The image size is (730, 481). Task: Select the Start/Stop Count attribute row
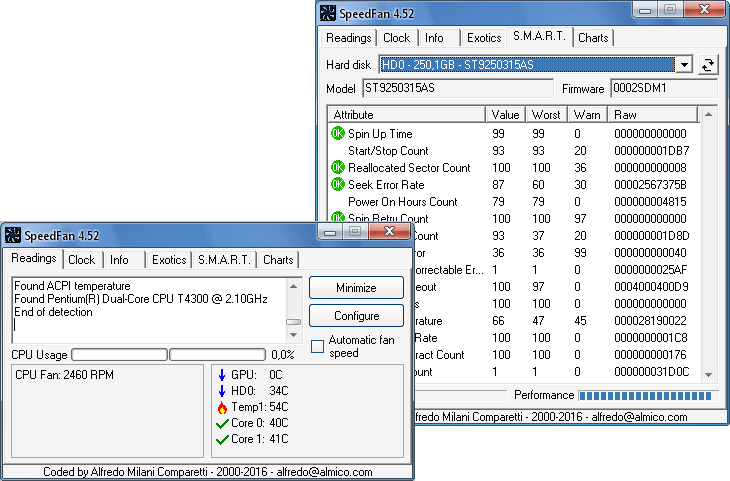tap(514, 151)
